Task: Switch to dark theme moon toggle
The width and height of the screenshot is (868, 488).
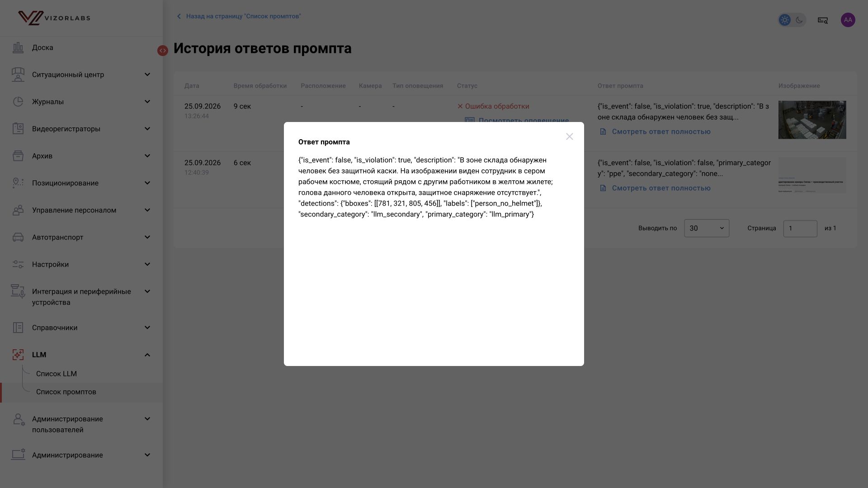Action: 799,20
